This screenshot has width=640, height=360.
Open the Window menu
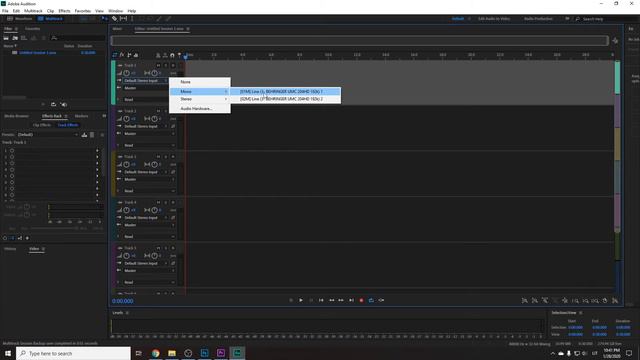116,11
